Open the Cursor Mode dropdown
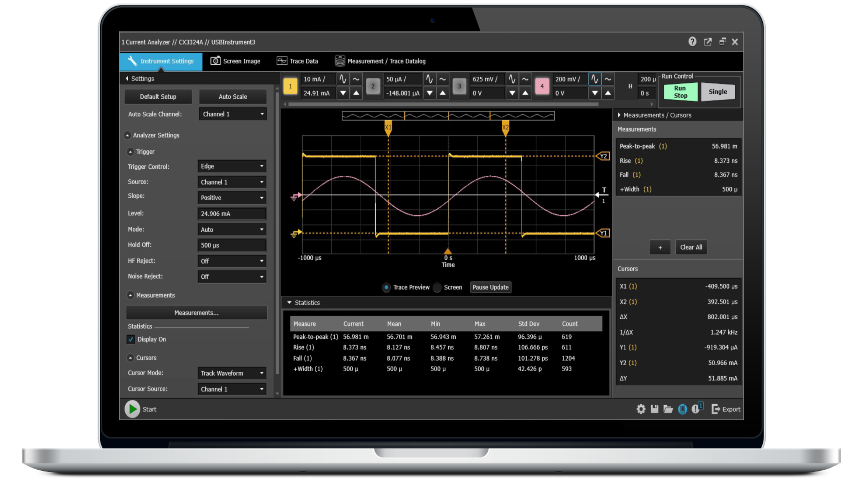Image resolution: width=868 pixels, height=487 pixels. click(x=232, y=373)
